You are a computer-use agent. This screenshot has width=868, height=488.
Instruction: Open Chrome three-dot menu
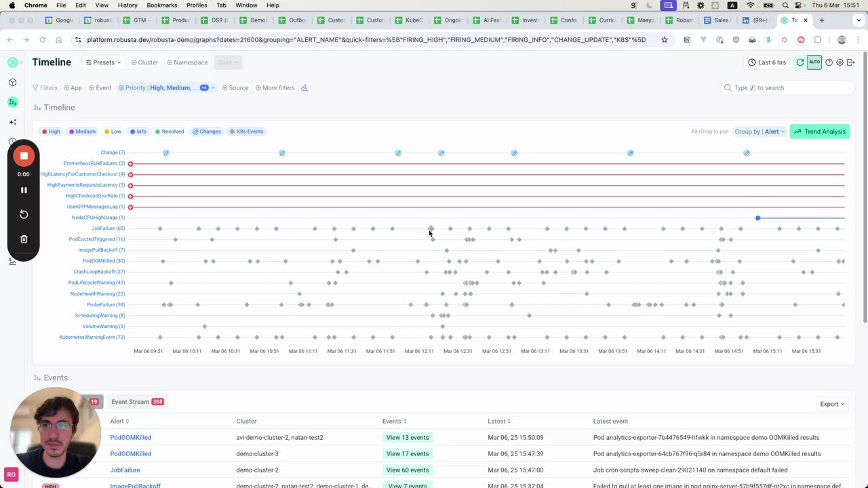coord(857,40)
